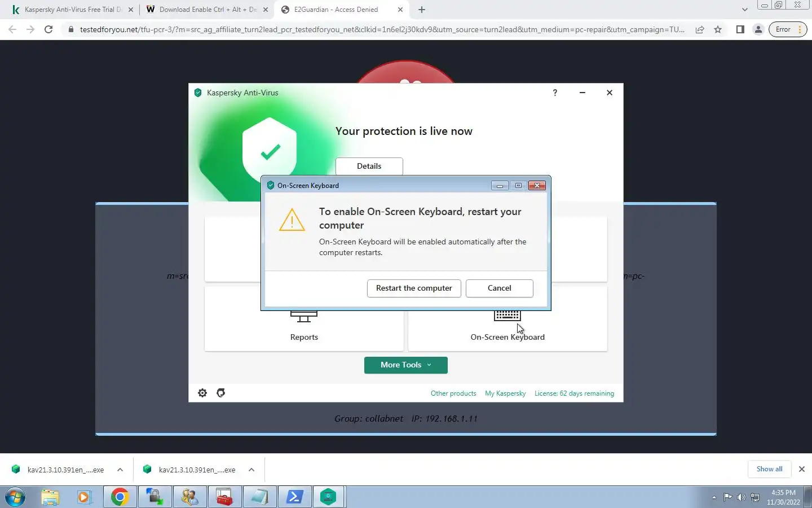The width and height of the screenshot is (812, 508).
Task: Select the E2Guardian - Access Denied tab
Action: pos(342,10)
